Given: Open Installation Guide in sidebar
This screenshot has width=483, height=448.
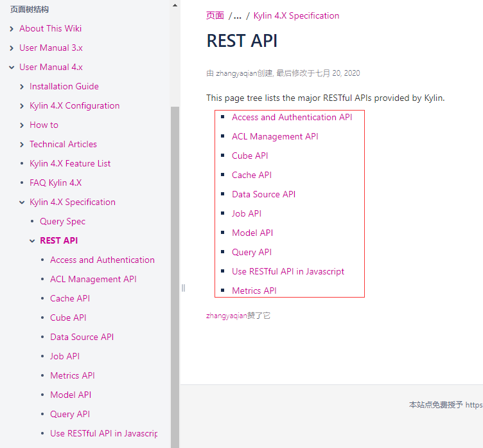Looking at the screenshot, I should [64, 86].
